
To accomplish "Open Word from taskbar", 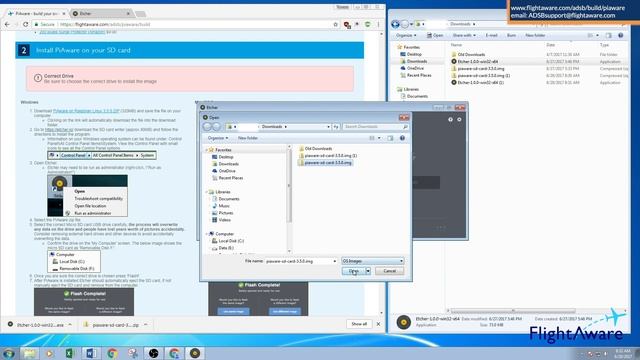I will [x=91, y=353].
